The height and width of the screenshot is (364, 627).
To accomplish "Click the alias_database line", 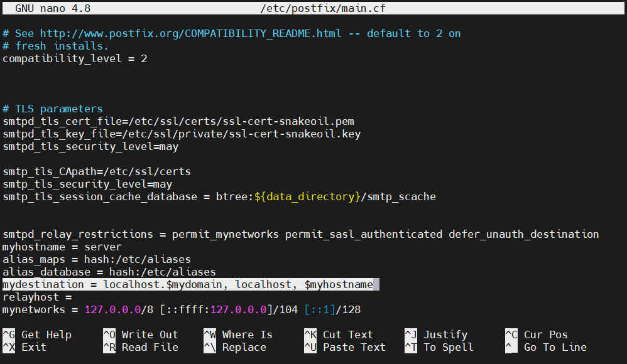I will pos(109,272).
